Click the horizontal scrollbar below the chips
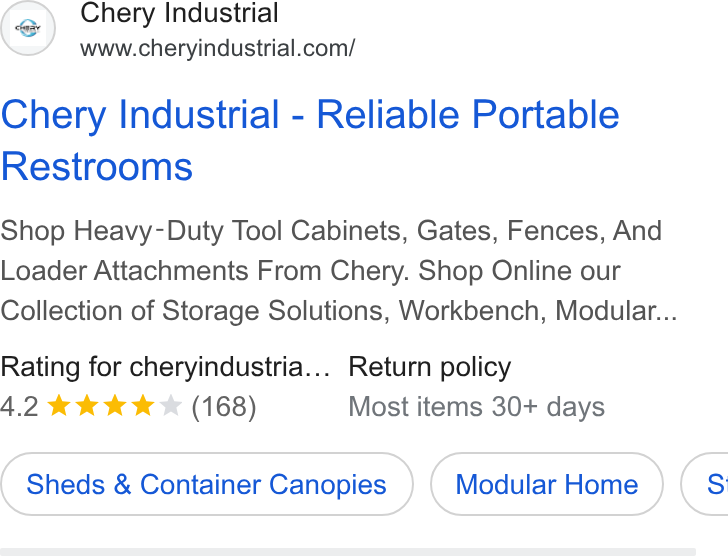728x556 pixels. click(x=348, y=552)
